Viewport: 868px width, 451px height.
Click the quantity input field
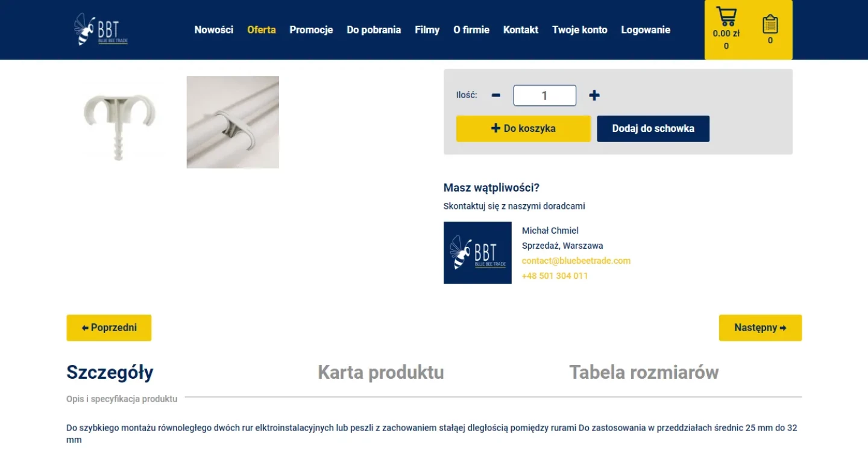click(x=545, y=95)
